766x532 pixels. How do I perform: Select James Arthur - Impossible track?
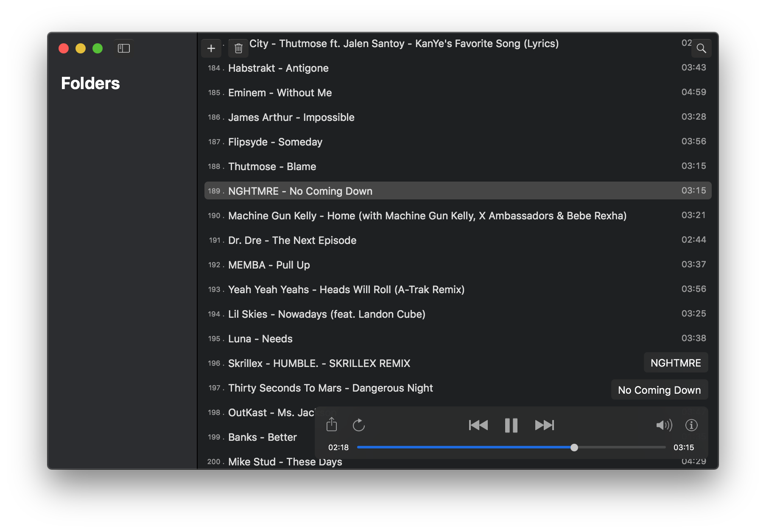458,117
